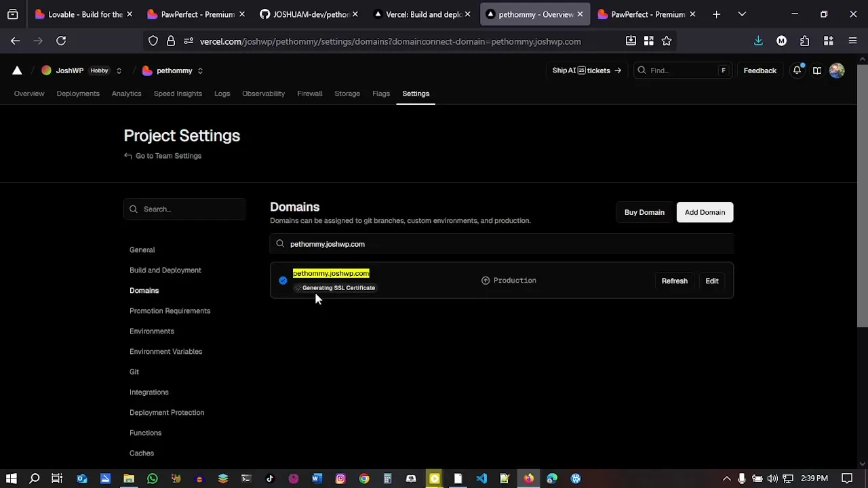Click the domain filter field showing pethommy.joshwp.com
The height and width of the screenshot is (488, 868).
click(502, 244)
